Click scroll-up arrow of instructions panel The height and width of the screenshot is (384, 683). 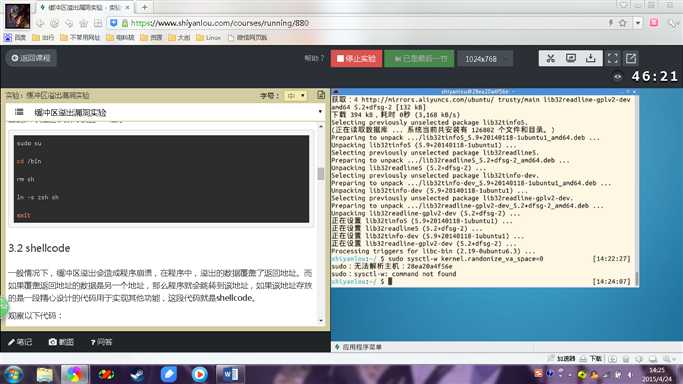pos(321,126)
